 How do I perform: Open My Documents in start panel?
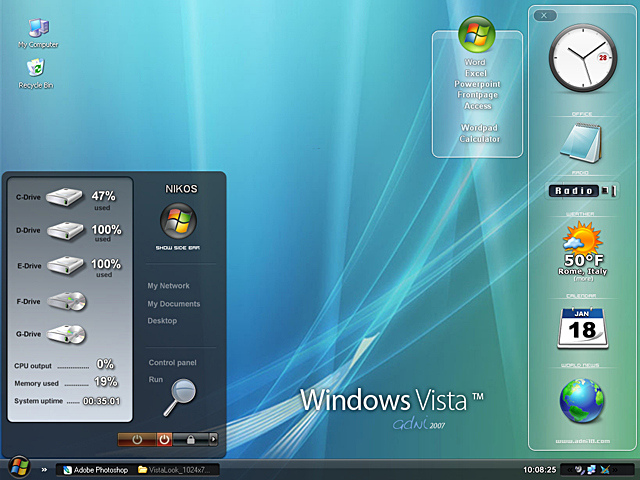click(174, 304)
